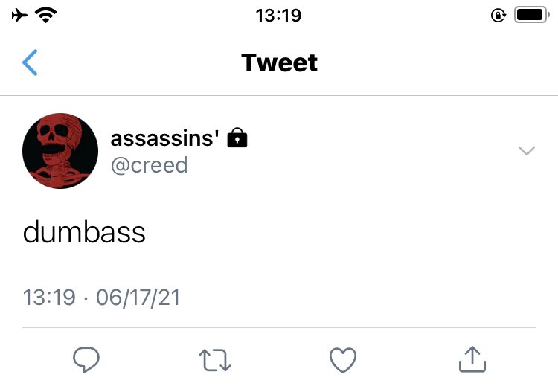Tap the padlock protected account icon
This screenshot has width=558, height=392.
tap(237, 138)
